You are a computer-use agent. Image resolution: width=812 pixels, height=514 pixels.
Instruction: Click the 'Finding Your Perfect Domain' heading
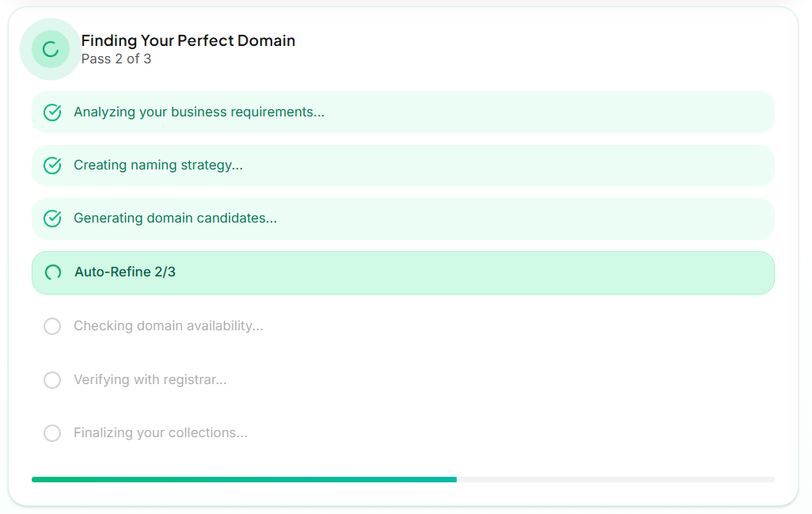(188, 40)
